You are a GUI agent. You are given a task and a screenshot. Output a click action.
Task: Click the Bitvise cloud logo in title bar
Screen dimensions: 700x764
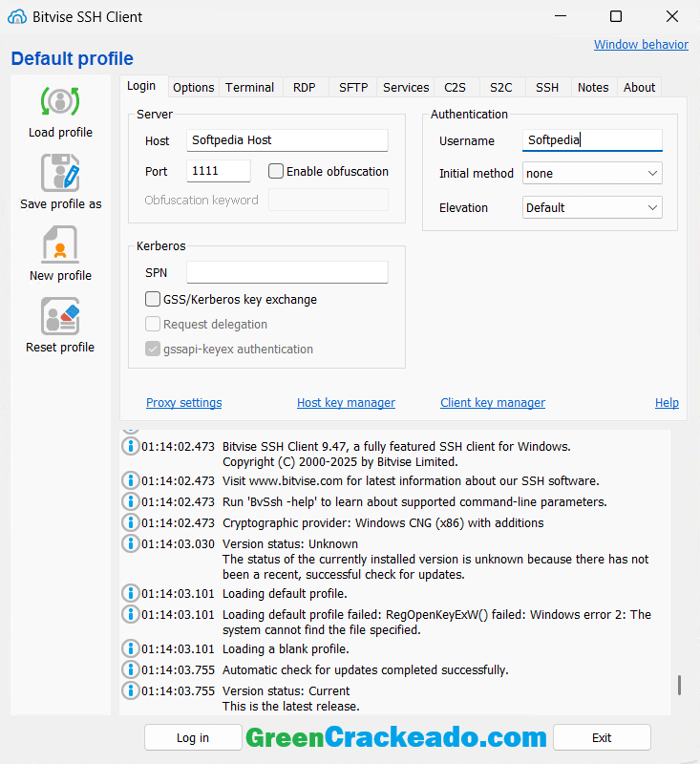[17, 17]
